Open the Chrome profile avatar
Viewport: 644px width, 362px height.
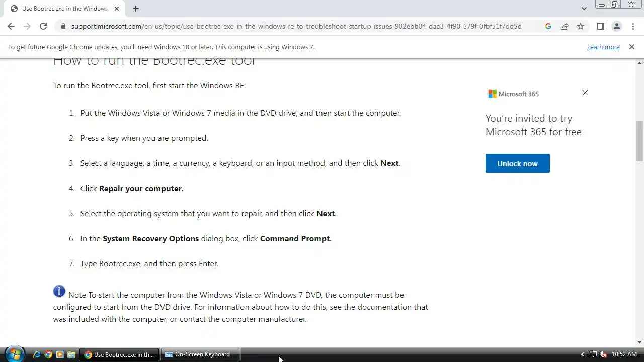tap(616, 26)
